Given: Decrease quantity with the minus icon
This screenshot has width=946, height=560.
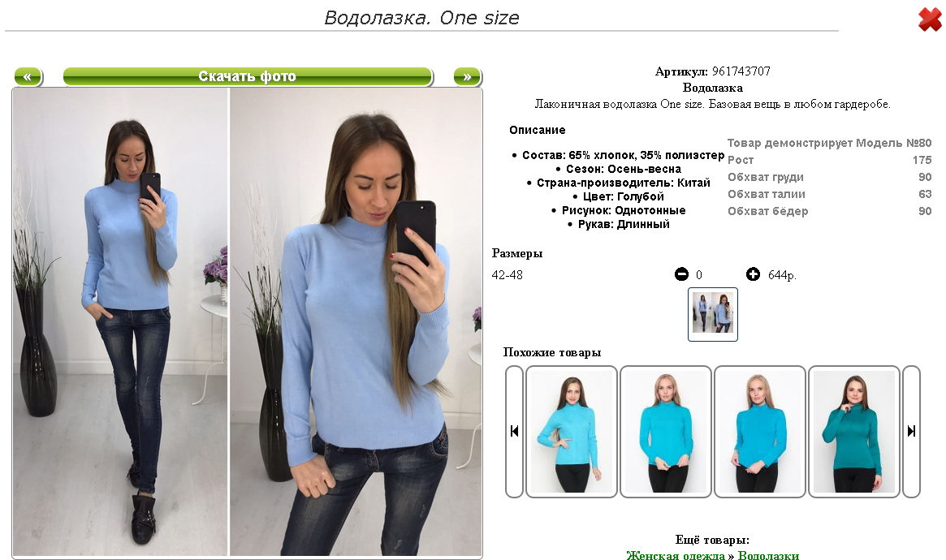Looking at the screenshot, I should (x=681, y=274).
